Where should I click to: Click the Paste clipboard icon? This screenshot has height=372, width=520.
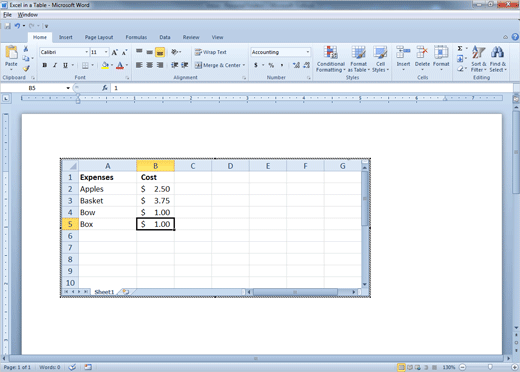click(11, 53)
